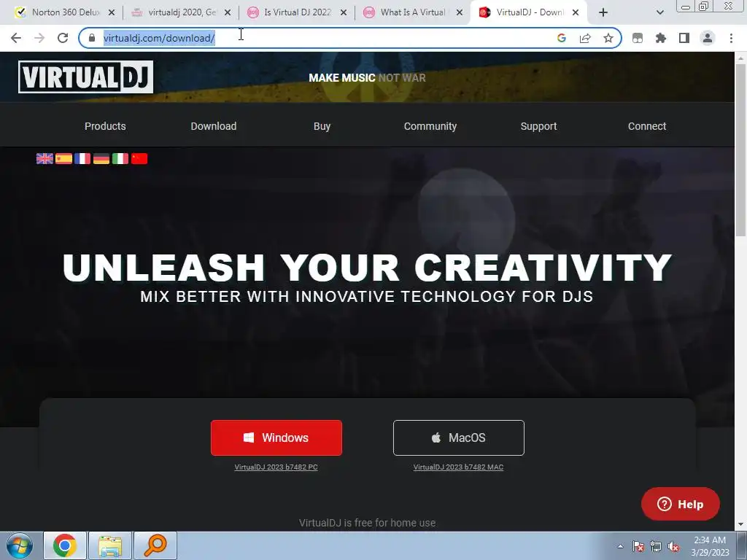Image resolution: width=747 pixels, height=560 pixels.
Task: Open a new browser tab
Action: click(603, 12)
